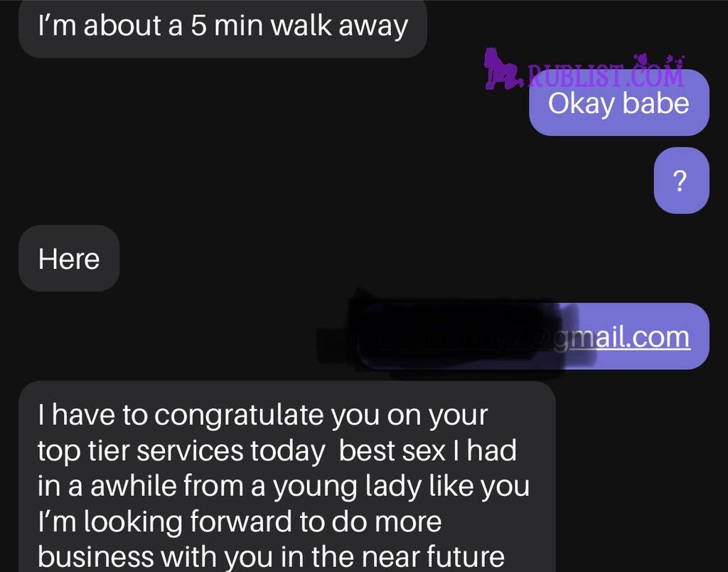
Task: Tap the empty black area below 'Okay babe'
Action: click(325, 181)
